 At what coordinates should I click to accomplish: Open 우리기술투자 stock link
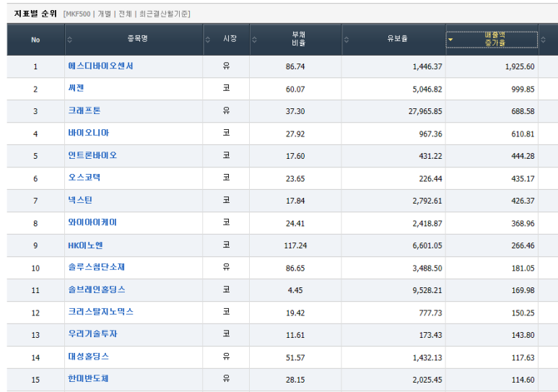click(92, 334)
